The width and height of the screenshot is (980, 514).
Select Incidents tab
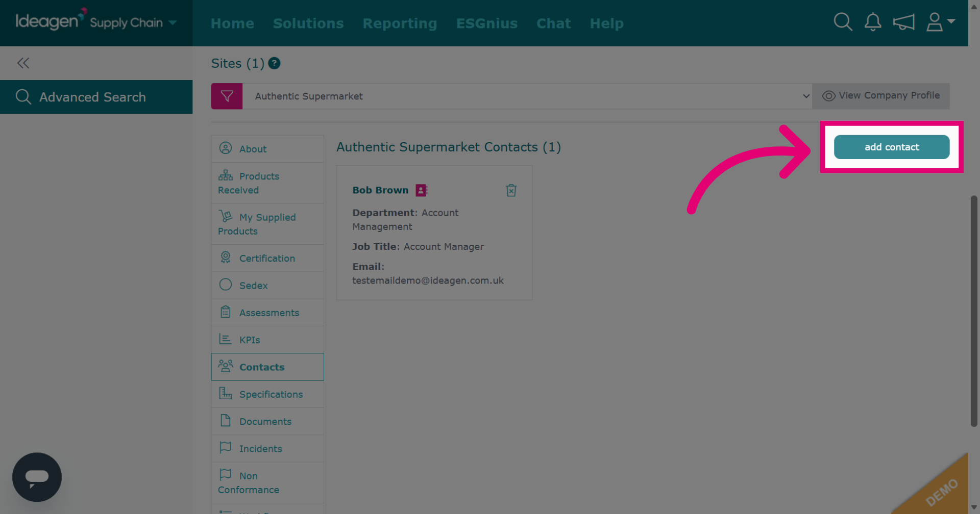click(x=267, y=449)
